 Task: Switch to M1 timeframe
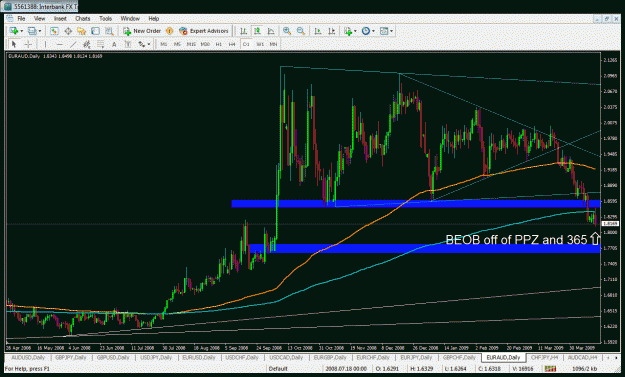(x=163, y=44)
